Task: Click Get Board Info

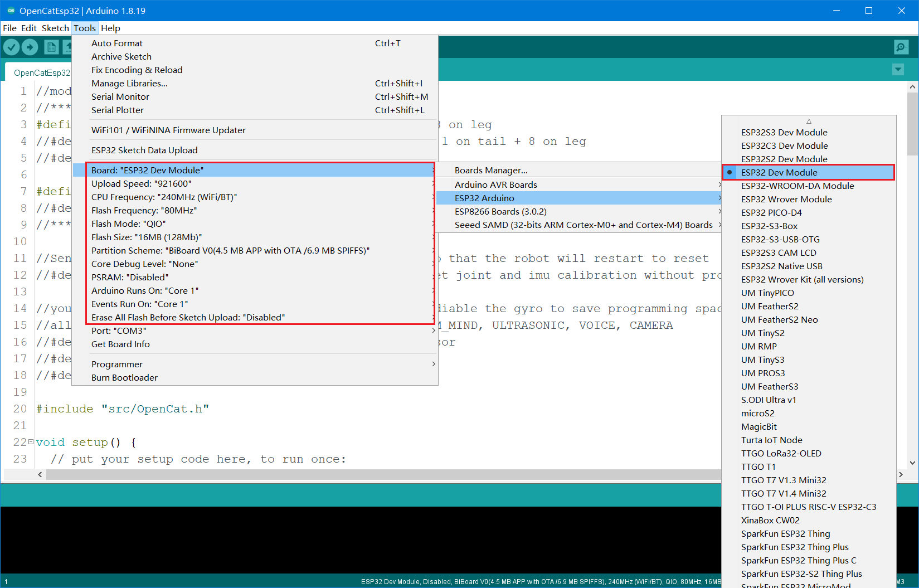Action: [120, 344]
